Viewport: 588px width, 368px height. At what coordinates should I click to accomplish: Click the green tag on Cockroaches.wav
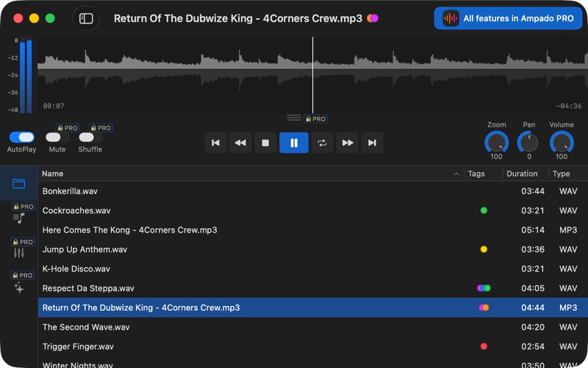[484, 210]
